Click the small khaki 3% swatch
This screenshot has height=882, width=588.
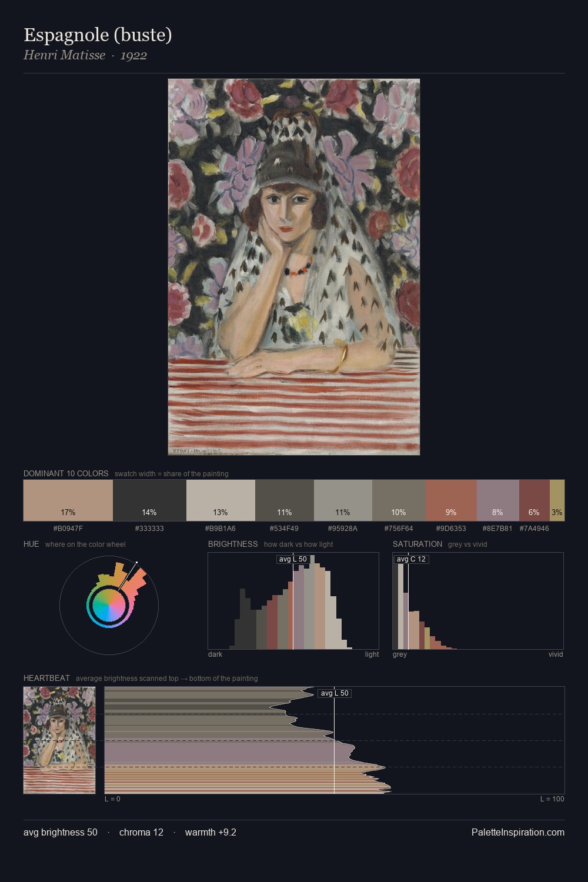[x=557, y=500]
